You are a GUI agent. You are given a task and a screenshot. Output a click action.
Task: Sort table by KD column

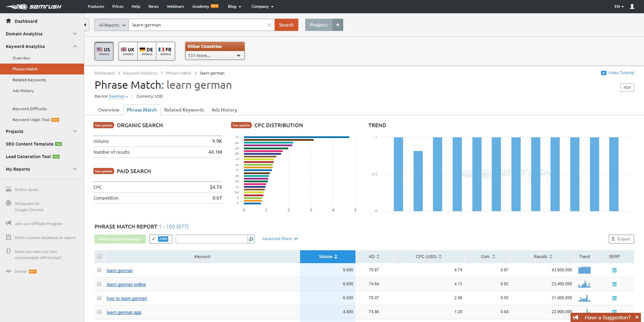374,257
